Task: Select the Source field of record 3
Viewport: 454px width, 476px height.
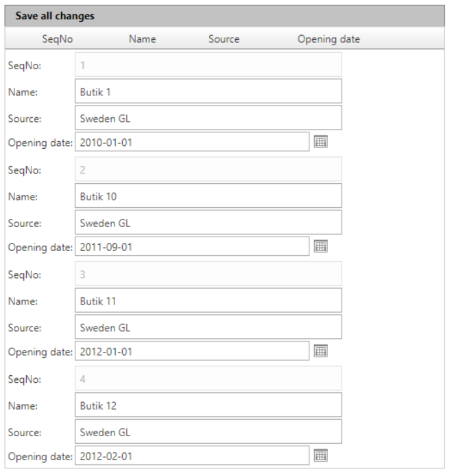Action: [208, 327]
